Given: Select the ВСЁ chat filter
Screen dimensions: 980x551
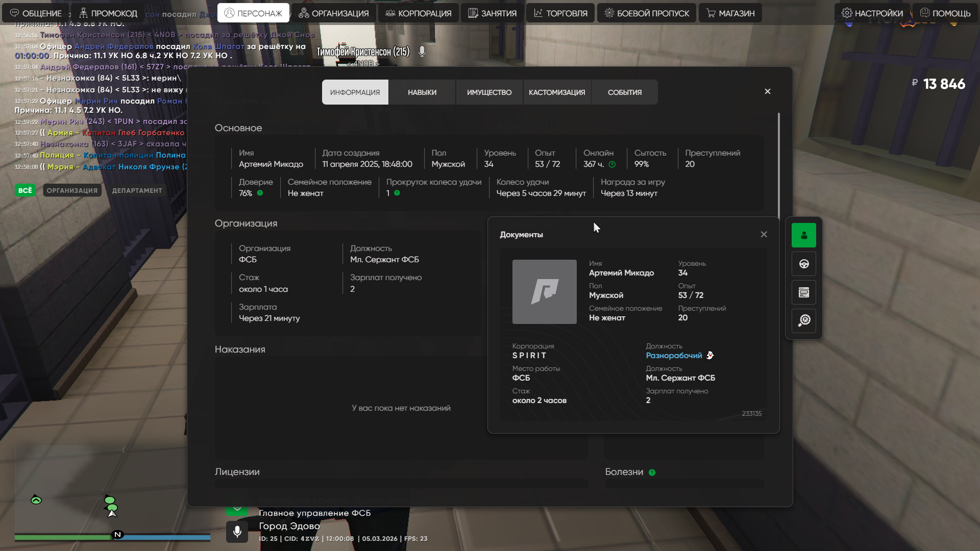Looking at the screenshot, I should pos(25,190).
